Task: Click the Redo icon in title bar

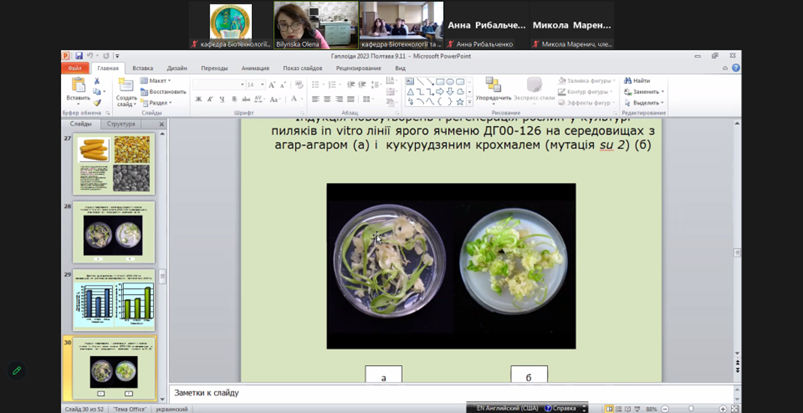Action: coord(106,56)
